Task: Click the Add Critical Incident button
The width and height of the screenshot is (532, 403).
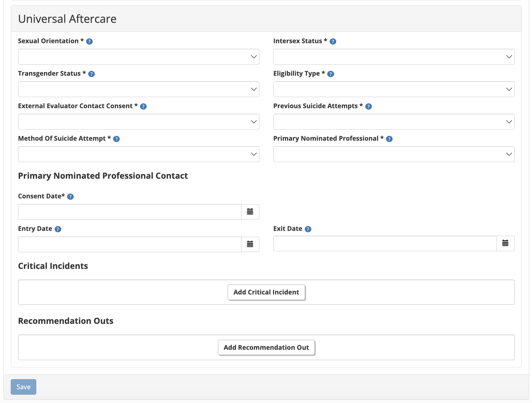Action: (x=266, y=292)
